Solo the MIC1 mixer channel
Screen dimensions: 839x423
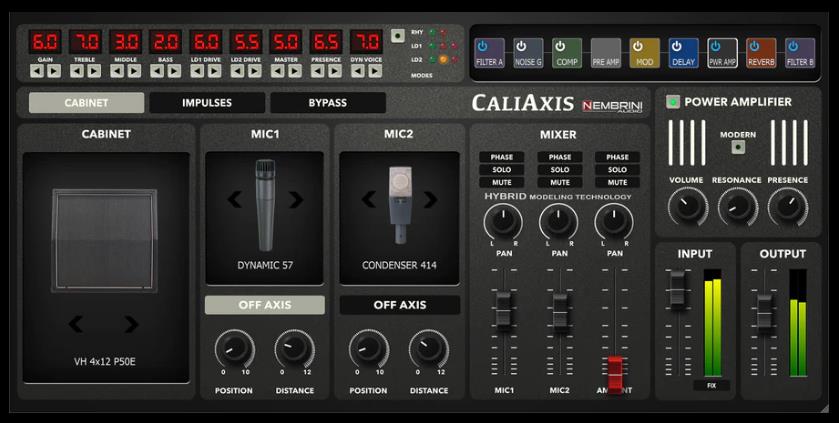tap(502, 170)
